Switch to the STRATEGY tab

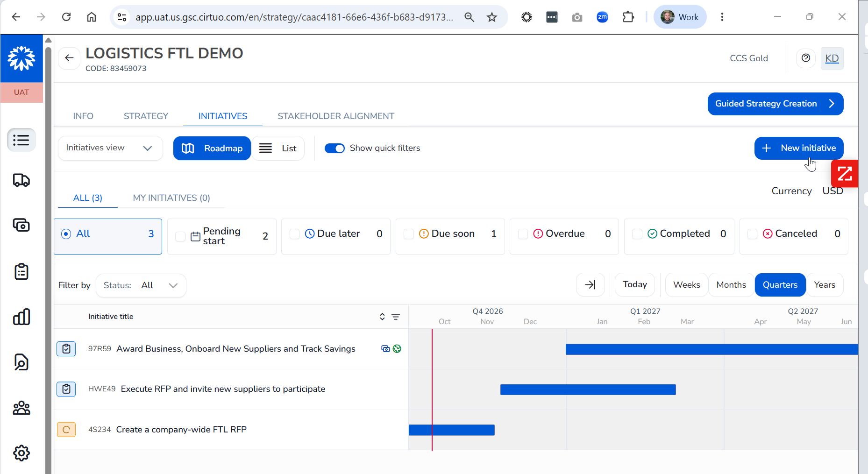click(146, 116)
